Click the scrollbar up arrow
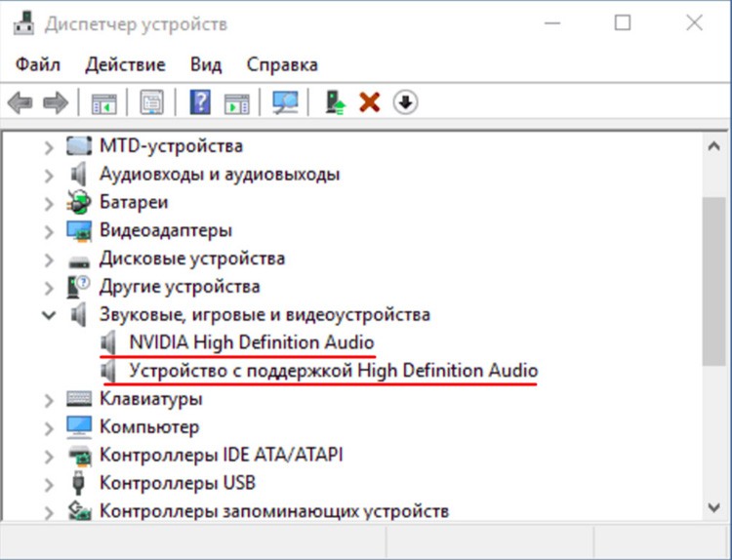732x560 pixels. pyautogui.click(x=713, y=146)
